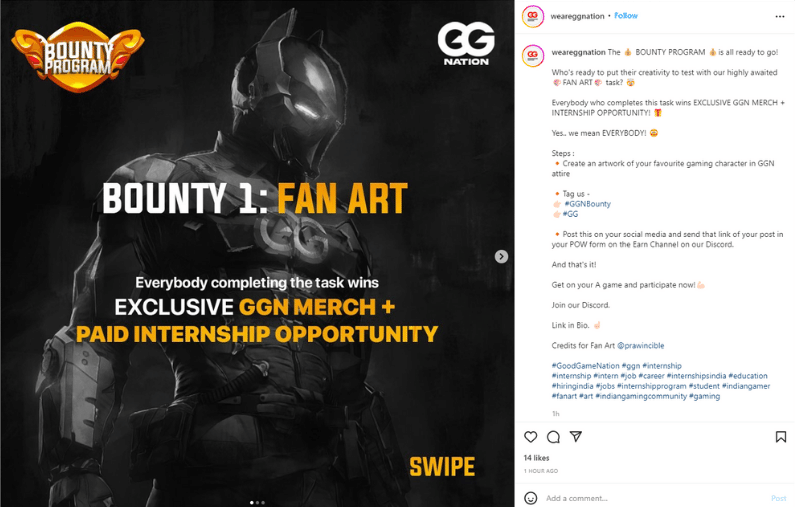
Task: Click the avatar beside the caption text
Action: click(x=533, y=56)
